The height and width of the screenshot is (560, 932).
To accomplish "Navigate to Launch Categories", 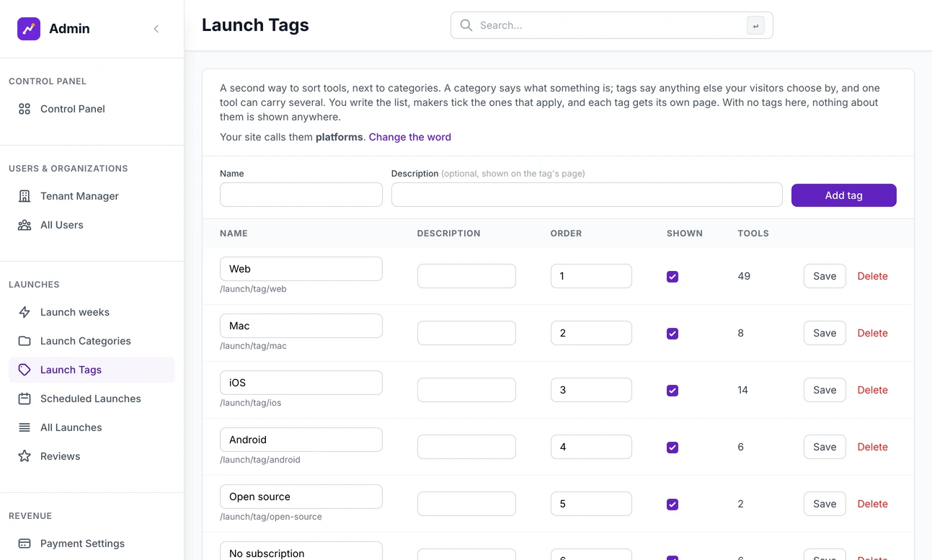I will click(92, 341).
